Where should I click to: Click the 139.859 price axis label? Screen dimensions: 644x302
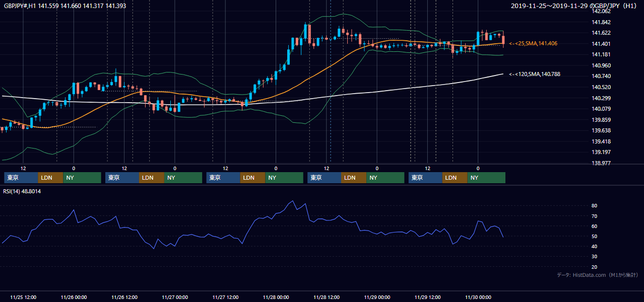click(x=601, y=120)
